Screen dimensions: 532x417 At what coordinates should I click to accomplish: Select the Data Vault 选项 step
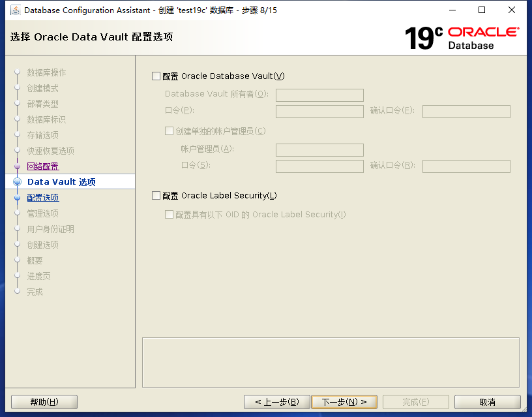tap(61, 182)
